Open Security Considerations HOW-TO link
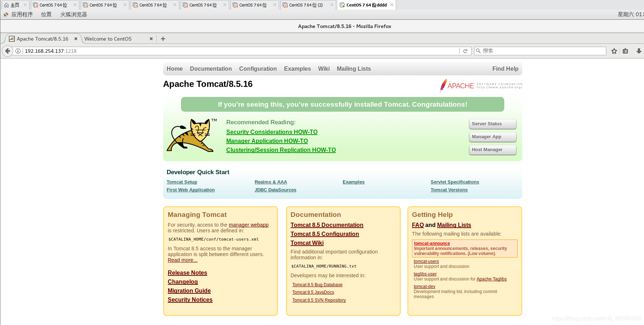 (x=272, y=132)
